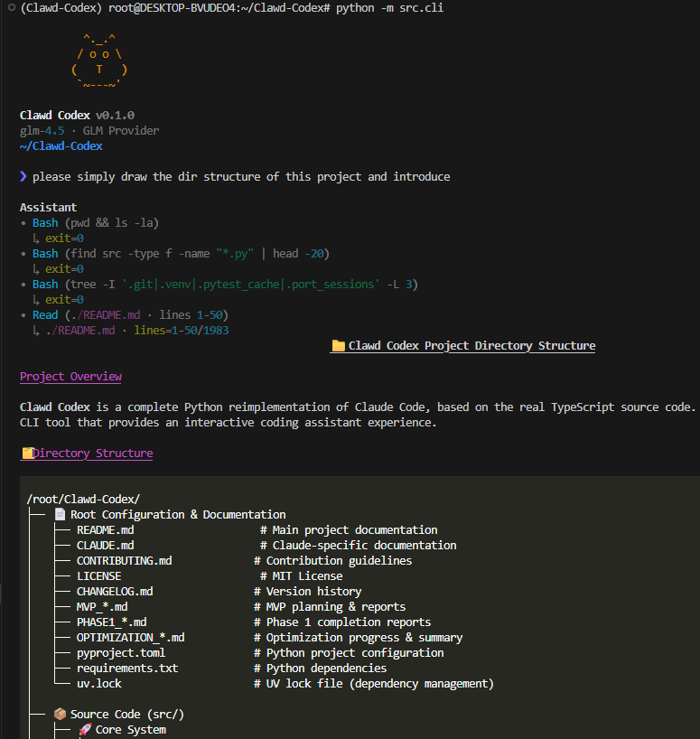Click '/root/Clawd-Codex/' tree root
This screenshot has width=700, height=739.
83,499
